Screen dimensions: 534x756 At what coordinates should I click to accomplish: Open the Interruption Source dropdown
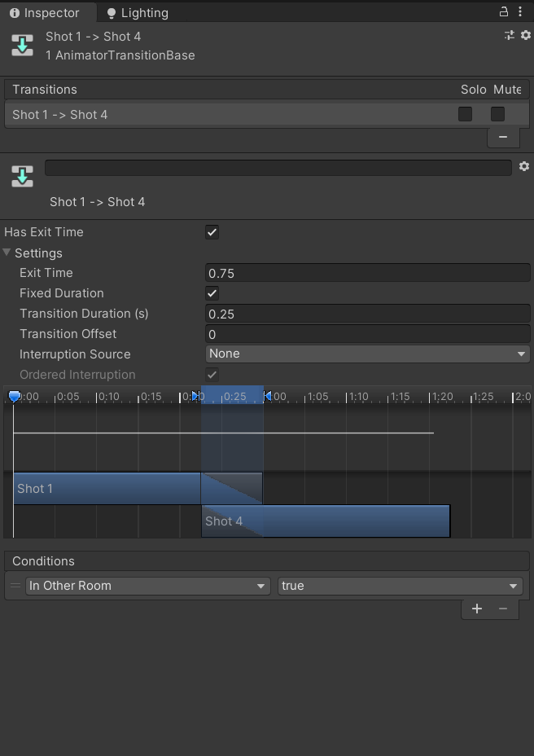click(x=367, y=354)
